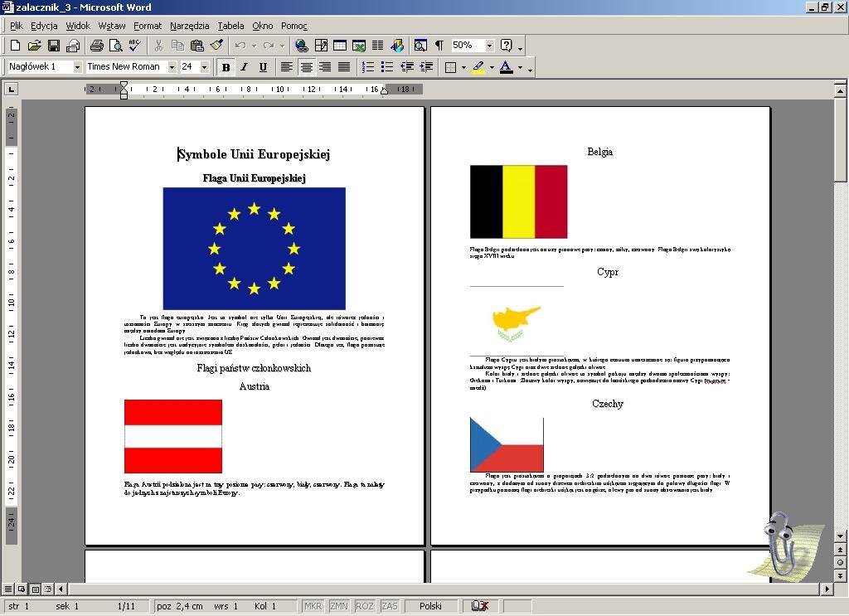Insert a hyperlink globe icon
Viewport: 849px width, 616px height.
[301, 46]
